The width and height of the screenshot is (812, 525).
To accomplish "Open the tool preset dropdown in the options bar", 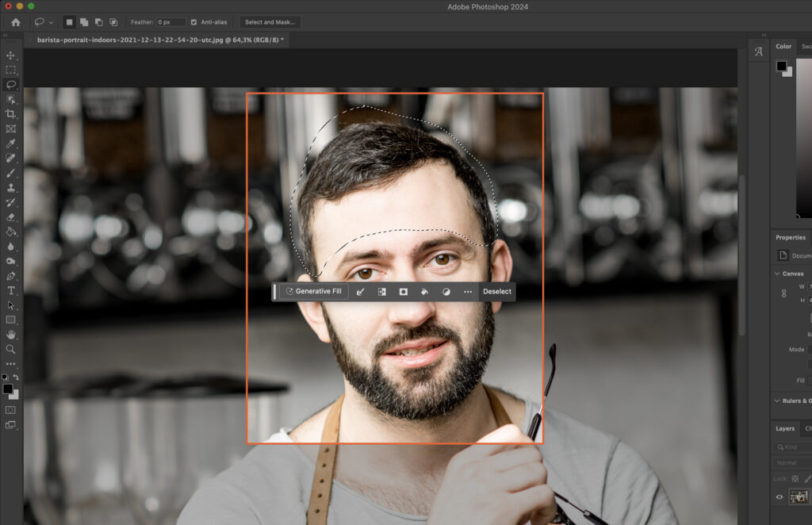I will 49,22.
